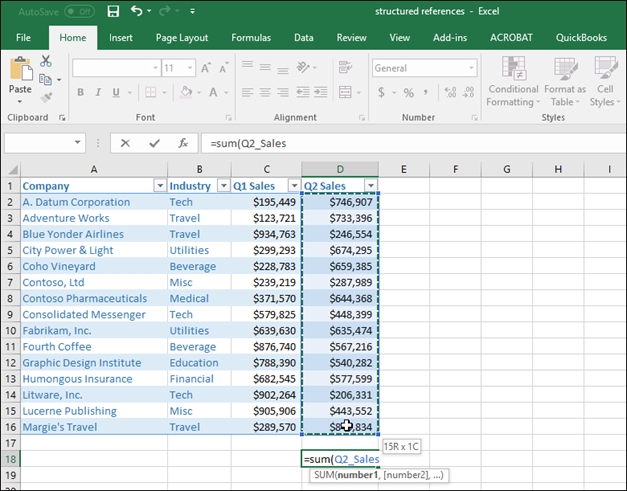Open Clipboard dialog launcher

(x=62, y=118)
